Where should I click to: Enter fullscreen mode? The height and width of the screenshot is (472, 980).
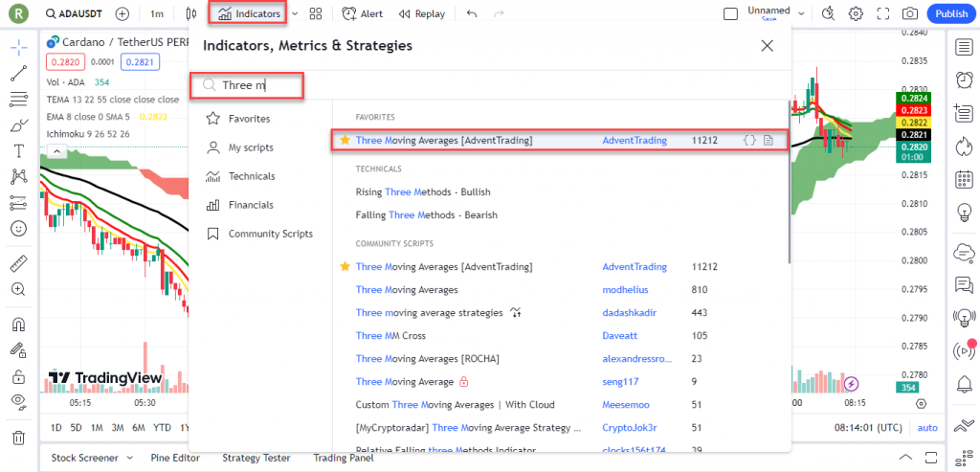pyautogui.click(x=883, y=13)
